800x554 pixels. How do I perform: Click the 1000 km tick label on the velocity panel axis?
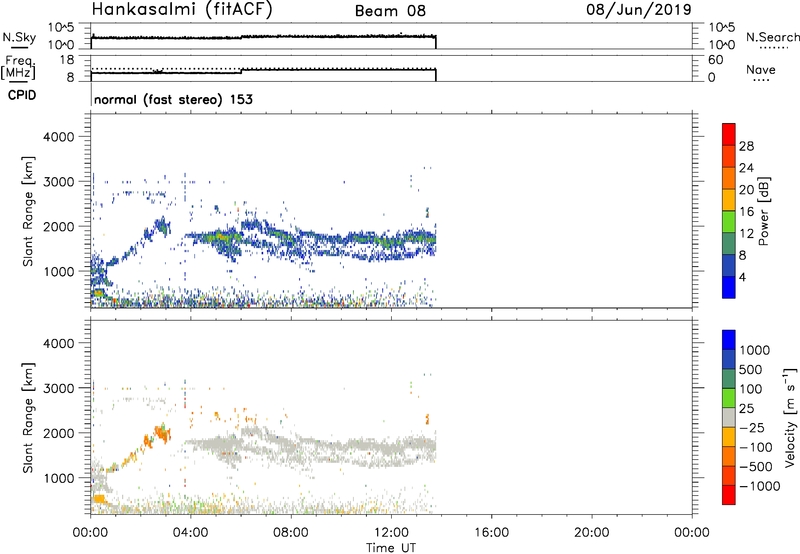pos(59,478)
